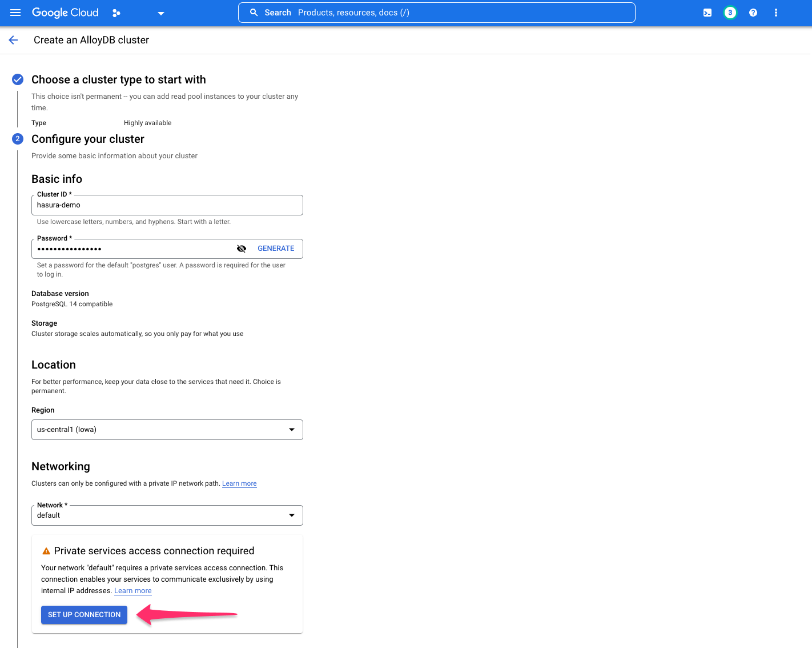Screen dimensions: 812x648
Task: Select step 2 Configure your cluster indicator
Action: (x=17, y=139)
